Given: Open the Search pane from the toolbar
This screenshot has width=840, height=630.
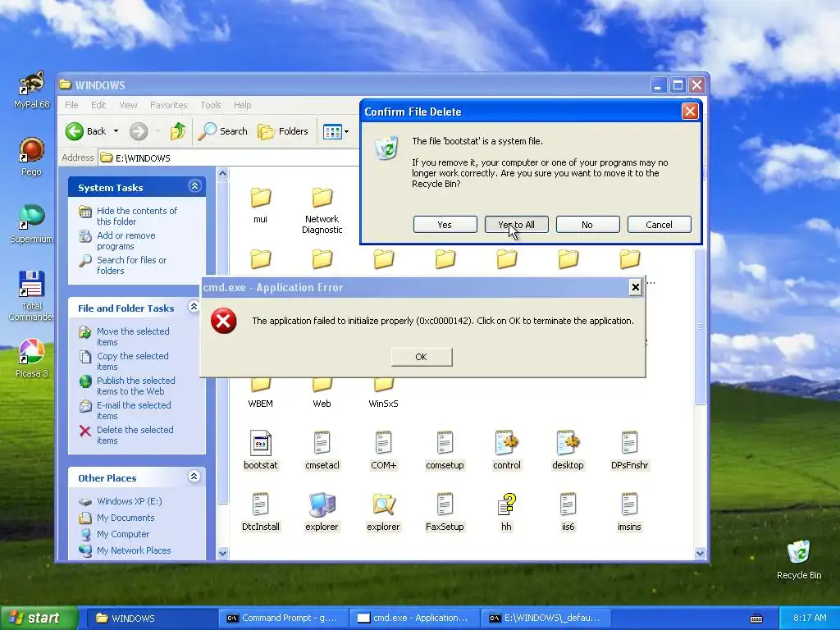Looking at the screenshot, I should pos(222,131).
